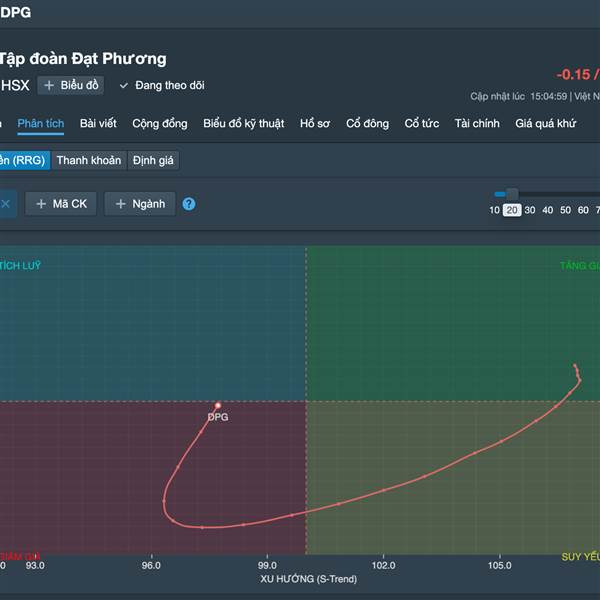The height and width of the screenshot is (600, 600).
Task: Remove the selected ticker with the X icon
Action: click(6, 204)
